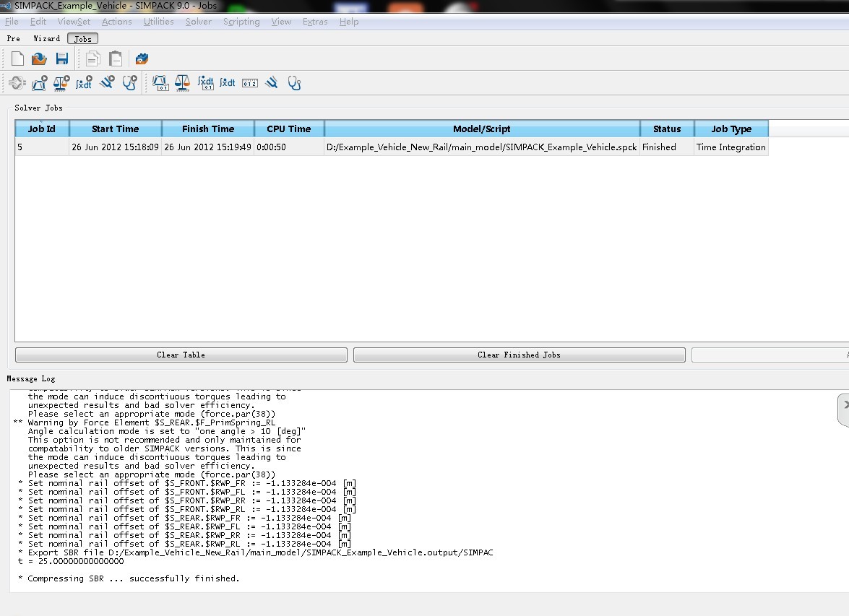Open the Utilities menu
This screenshot has width=849, height=616.
pyautogui.click(x=159, y=22)
